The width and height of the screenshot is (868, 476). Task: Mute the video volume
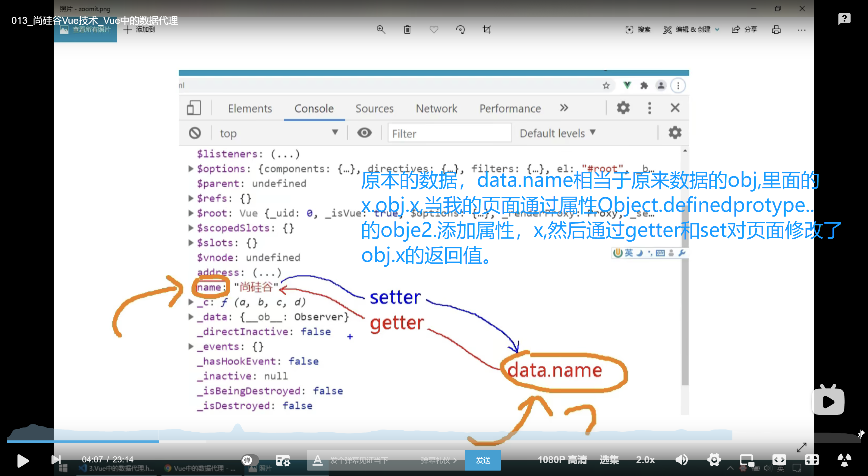[681, 460]
